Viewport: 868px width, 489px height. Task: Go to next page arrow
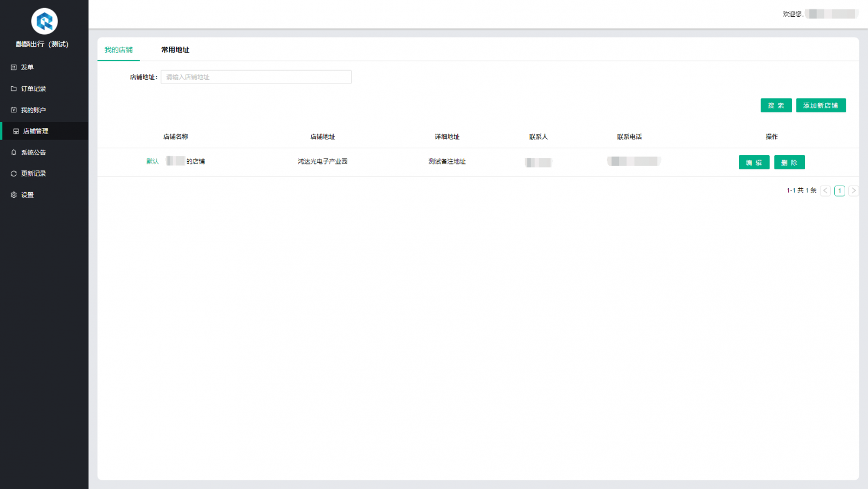(x=853, y=190)
